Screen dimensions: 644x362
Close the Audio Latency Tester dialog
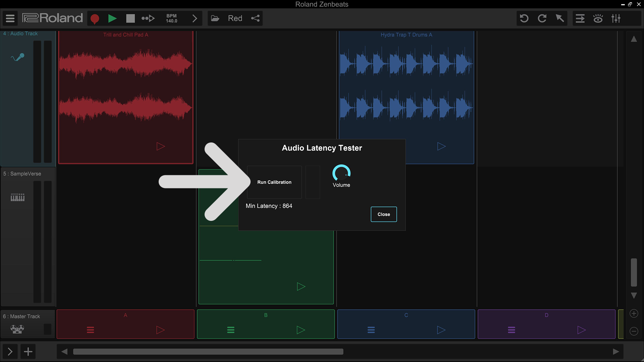point(384,214)
